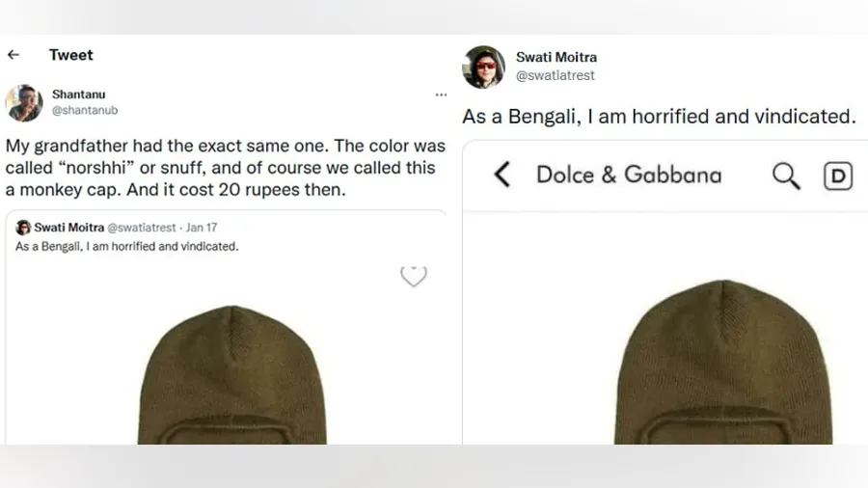This screenshot has height=488, width=868.
Task: Click Swati Moitra's name beside the large avatar
Action: (x=556, y=58)
